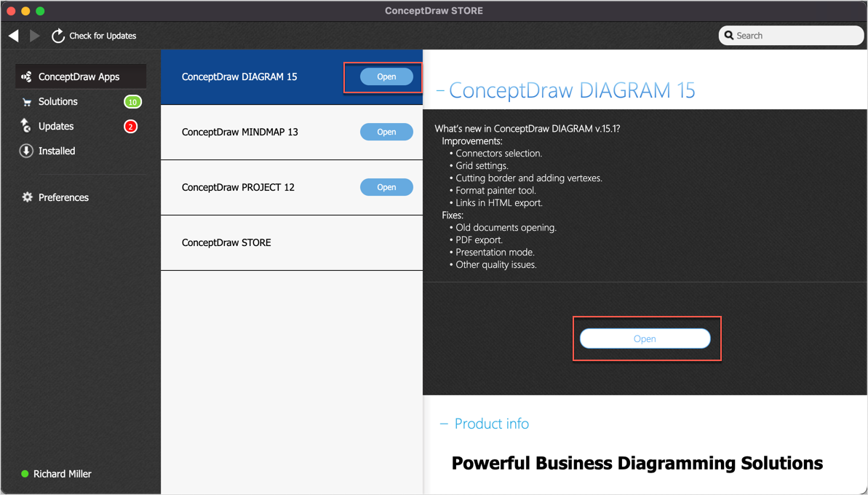Click the Improvements label
The image size is (868, 495).
(472, 141)
